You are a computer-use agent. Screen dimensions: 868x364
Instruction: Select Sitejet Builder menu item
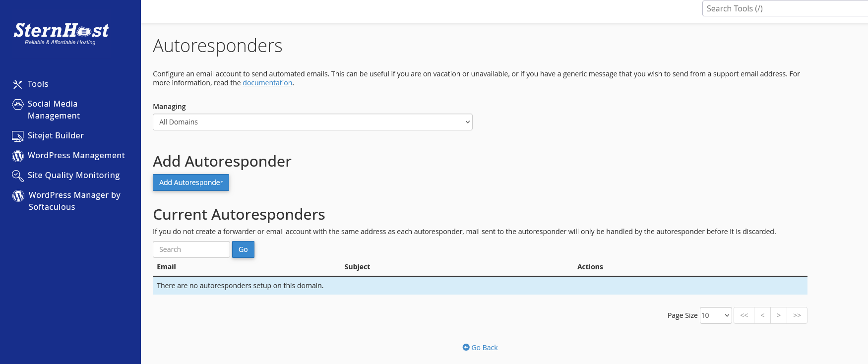56,136
